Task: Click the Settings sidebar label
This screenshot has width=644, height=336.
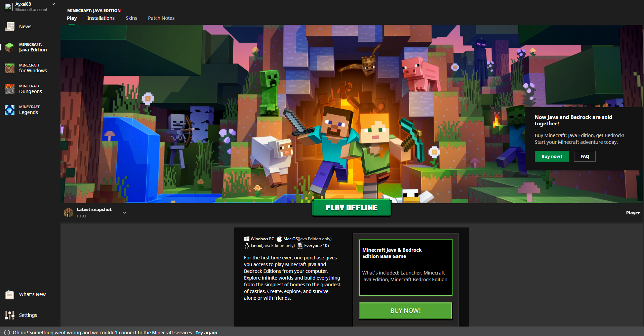Action: tap(28, 315)
